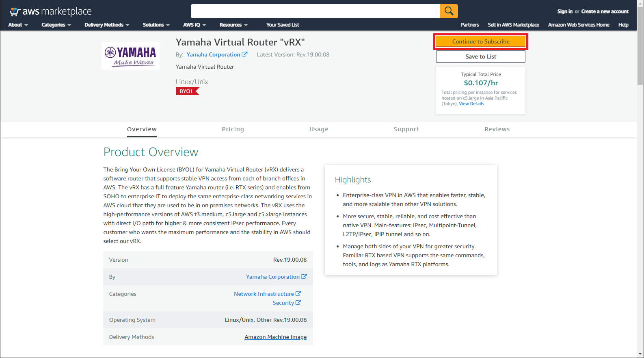Viewport: 644px width, 358px height.
Task: Expand the Categories dropdown menu
Action: click(x=56, y=25)
